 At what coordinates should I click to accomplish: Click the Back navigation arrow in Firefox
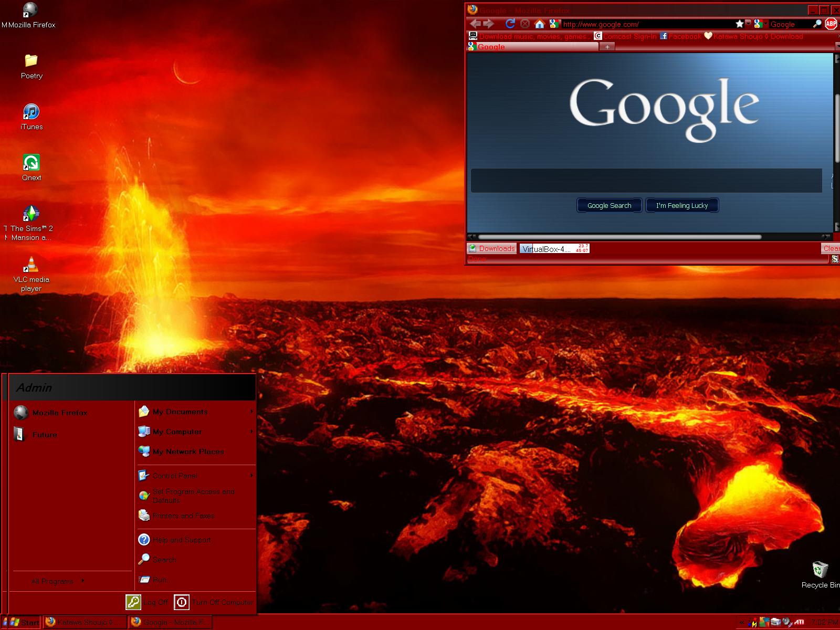(x=475, y=24)
